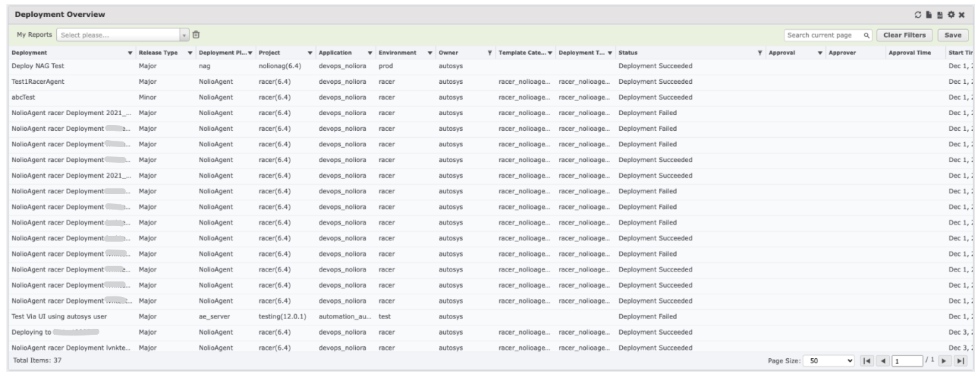Image resolution: width=980 pixels, height=376 pixels.
Task: Click the Status column filter icon
Action: pyautogui.click(x=761, y=53)
